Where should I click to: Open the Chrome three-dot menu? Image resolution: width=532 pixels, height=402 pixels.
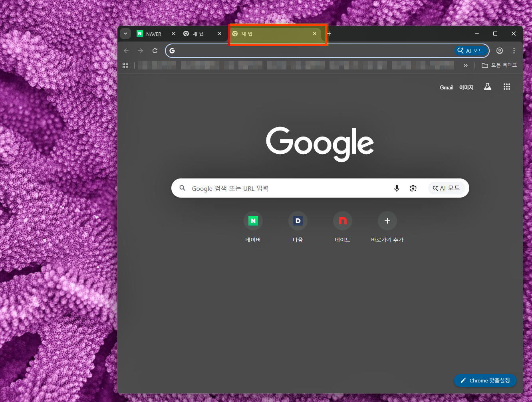click(514, 51)
